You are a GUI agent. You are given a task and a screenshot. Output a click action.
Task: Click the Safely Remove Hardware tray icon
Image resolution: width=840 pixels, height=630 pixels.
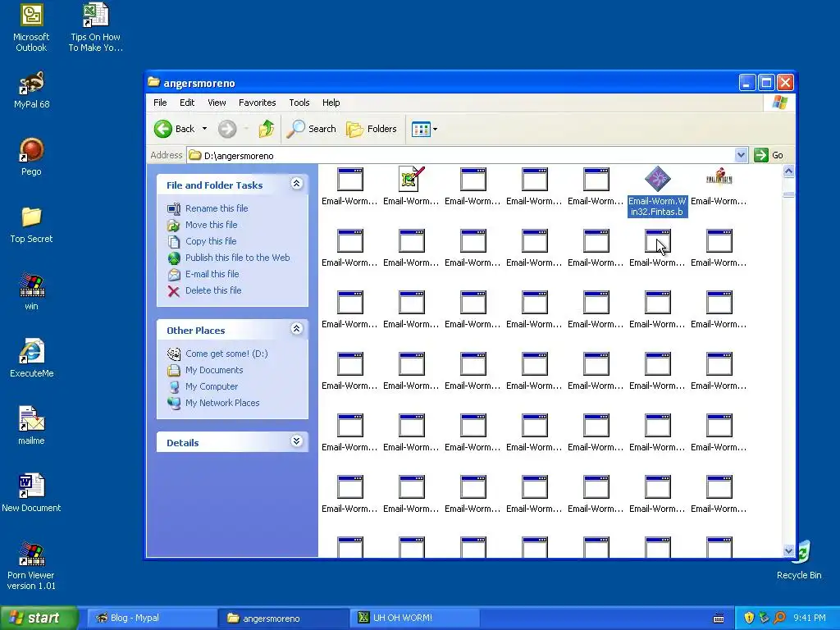[x=764, y=618]
